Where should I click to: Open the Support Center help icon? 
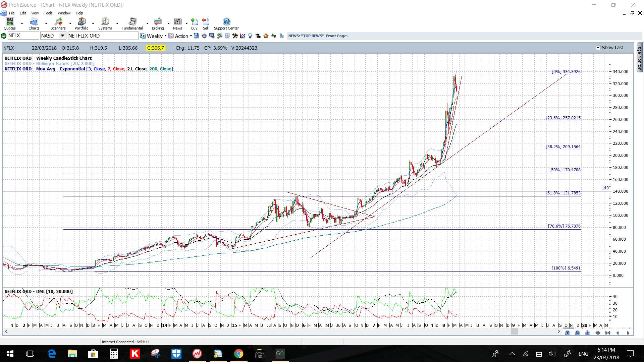pyautogui.click(x=226, y=24)
